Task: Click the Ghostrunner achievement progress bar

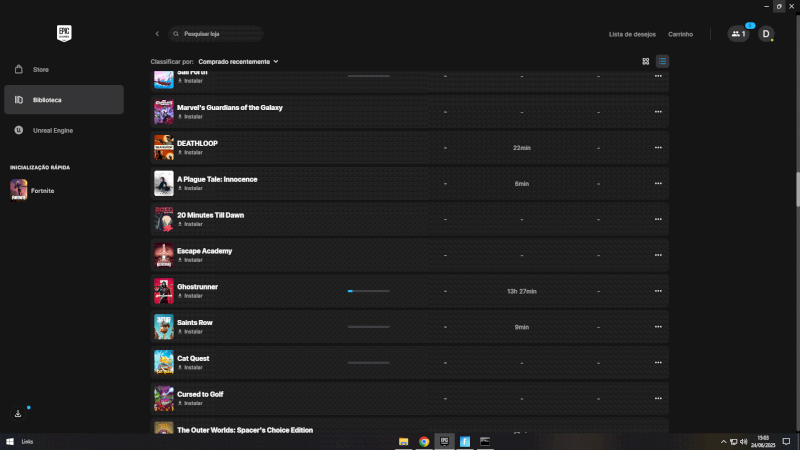Action: [368, 291]
